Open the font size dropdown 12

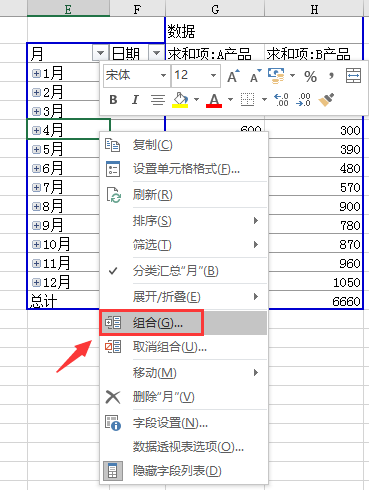pyautogui.click(x=213, y=76)
